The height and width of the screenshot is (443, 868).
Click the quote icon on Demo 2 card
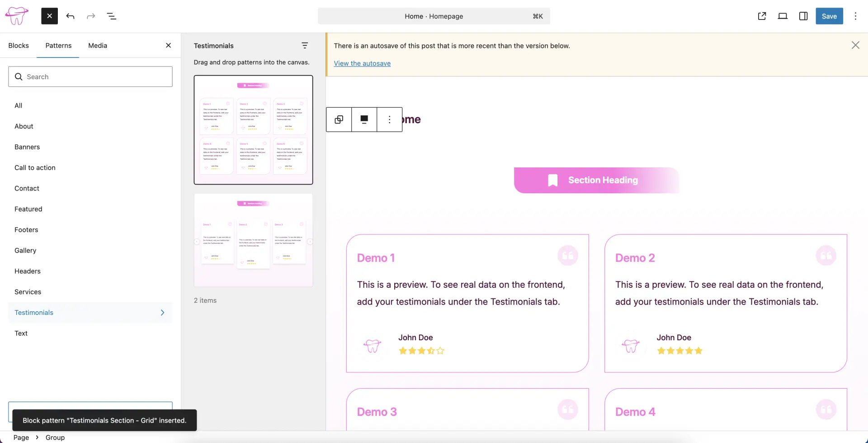coord(826,256)
